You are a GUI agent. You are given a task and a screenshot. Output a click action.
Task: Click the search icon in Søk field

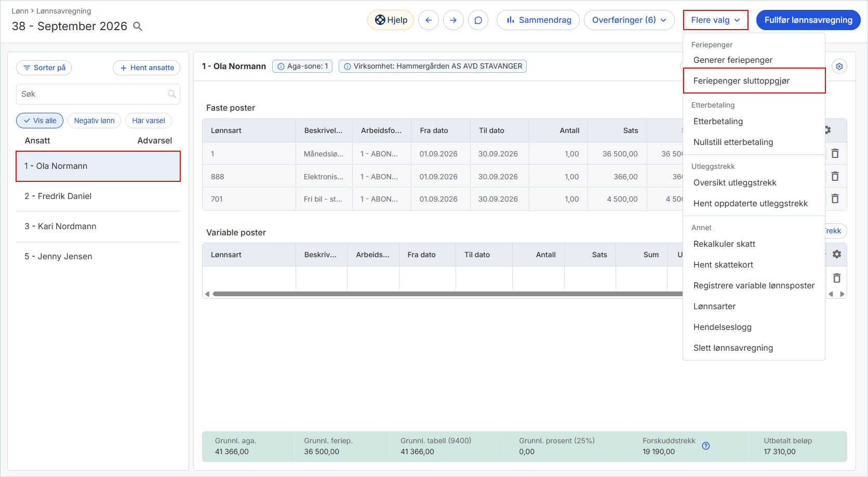[x=171, y=94]
